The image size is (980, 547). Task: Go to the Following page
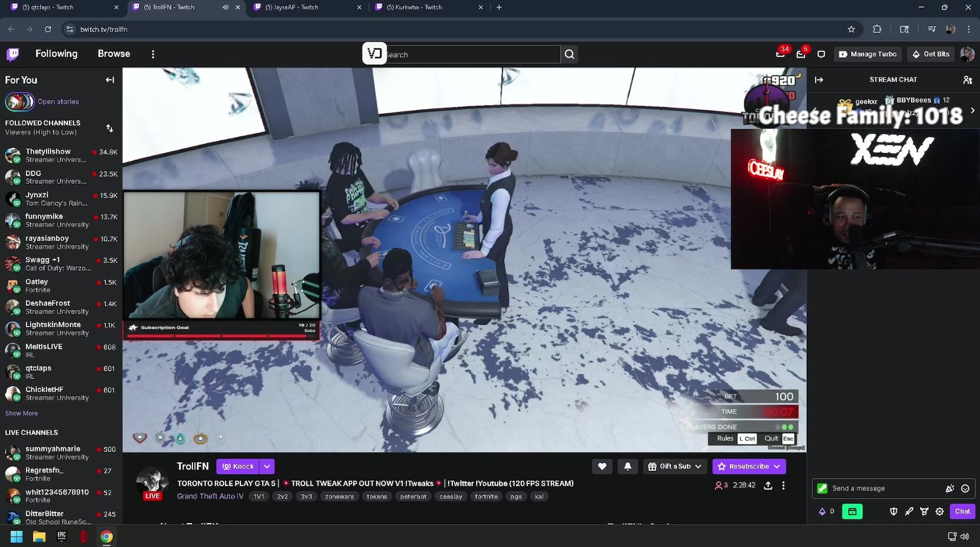coord(57,54)
